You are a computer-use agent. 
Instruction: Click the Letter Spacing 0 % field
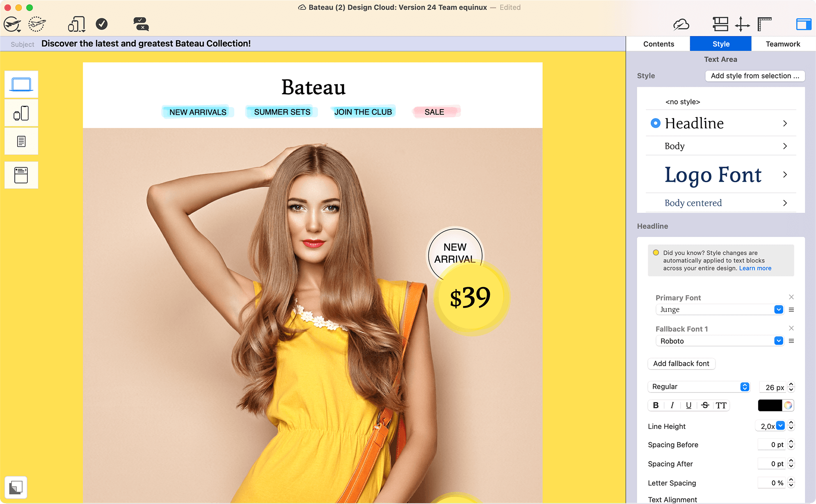point(772,483)
